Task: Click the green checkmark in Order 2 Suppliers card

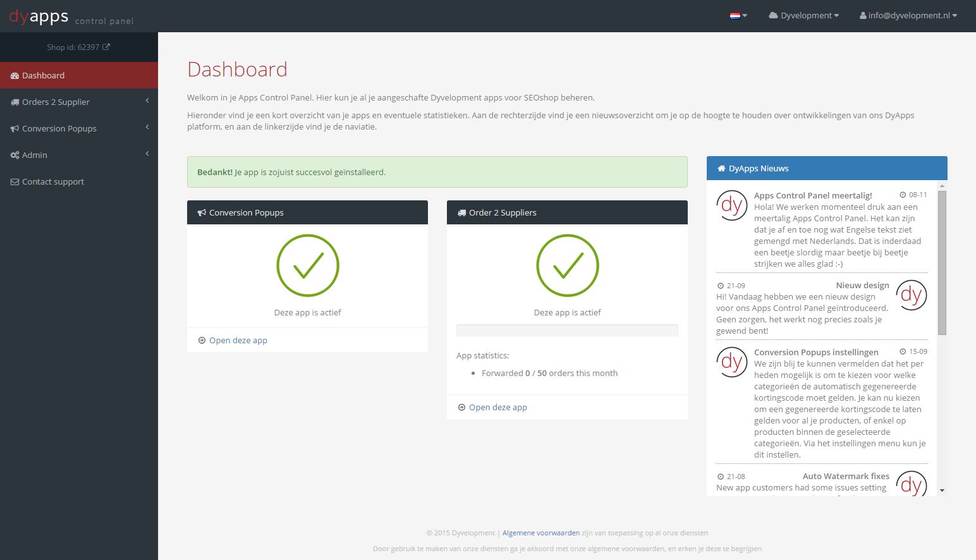Action: point(568,265)
